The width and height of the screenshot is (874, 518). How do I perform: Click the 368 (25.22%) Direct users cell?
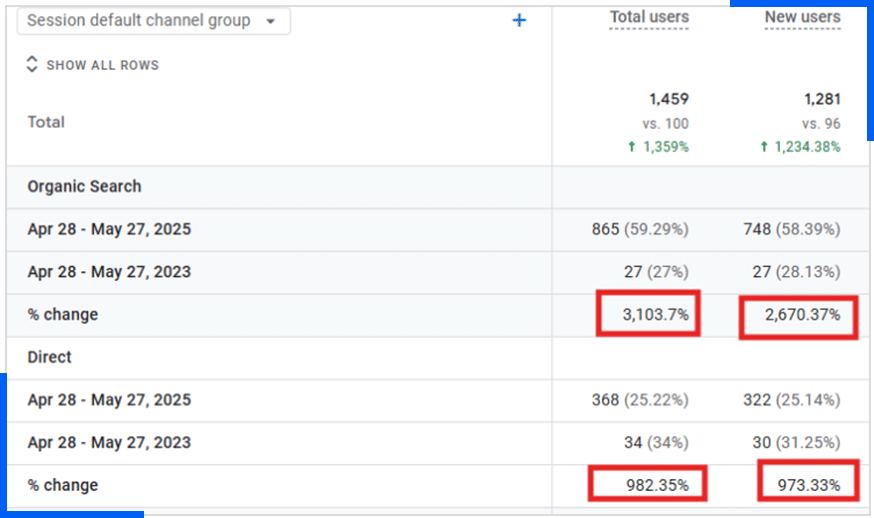640,400
